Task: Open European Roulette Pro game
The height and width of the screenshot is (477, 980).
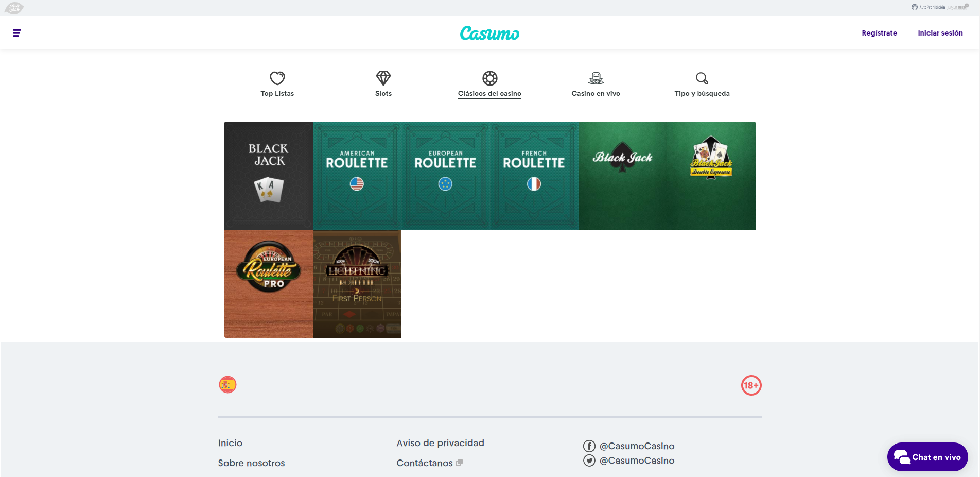Action: (x=269, y=284)
